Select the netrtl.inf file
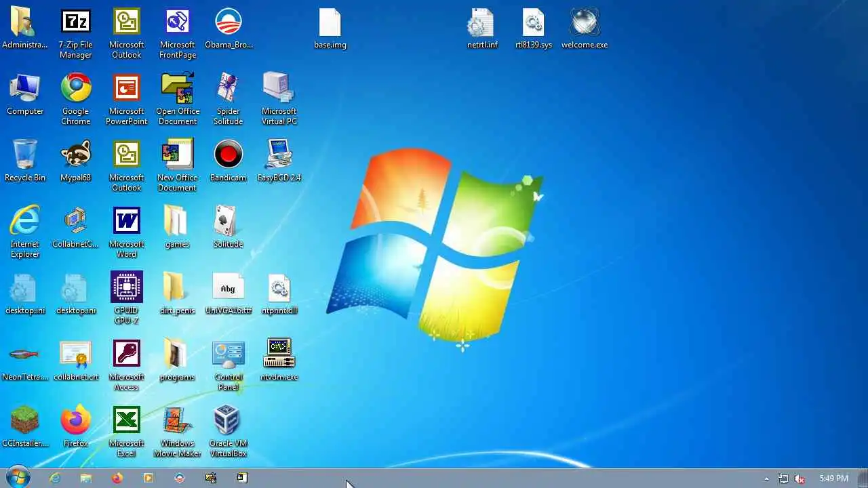868x488 pixels. click(x=482, y=28)
